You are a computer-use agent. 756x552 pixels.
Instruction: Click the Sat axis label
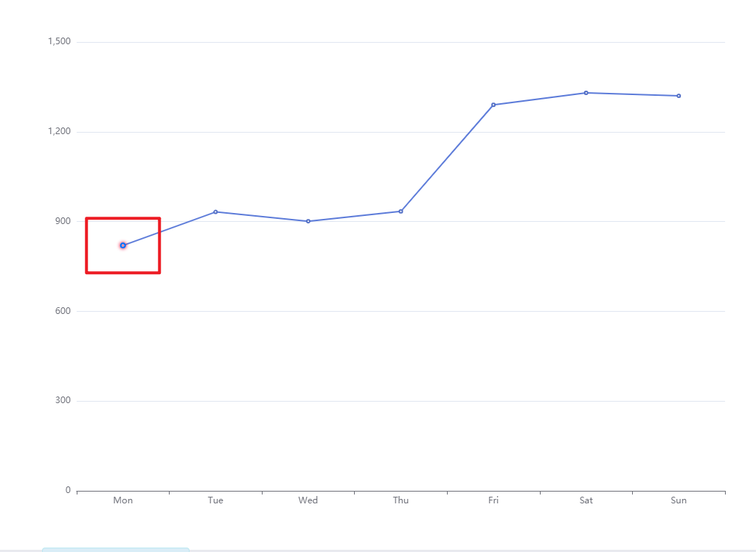click(x=586, y=500)
